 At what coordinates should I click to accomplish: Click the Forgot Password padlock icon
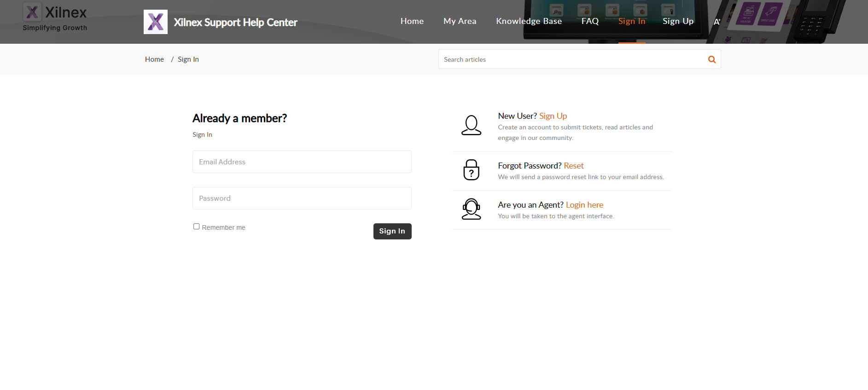471,170
